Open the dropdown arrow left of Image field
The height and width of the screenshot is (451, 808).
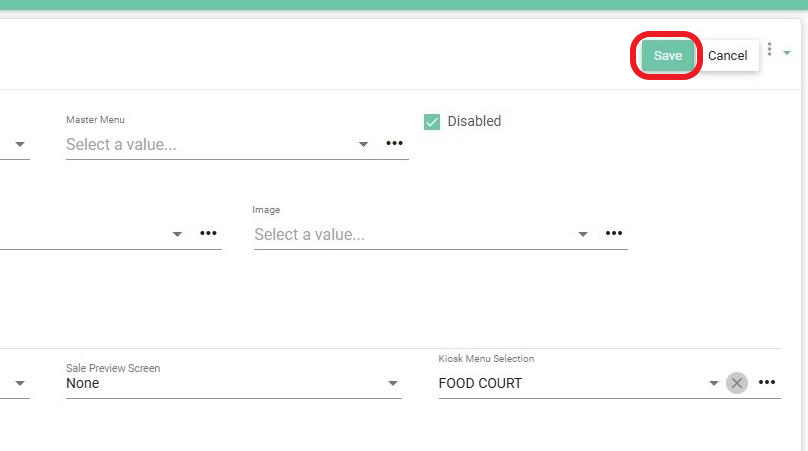[177, 235]
